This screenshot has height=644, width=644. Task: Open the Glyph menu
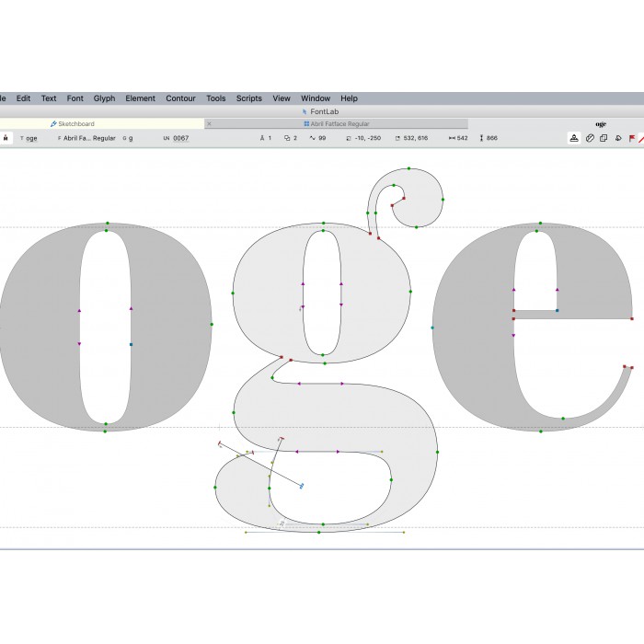tap(104, 98)
